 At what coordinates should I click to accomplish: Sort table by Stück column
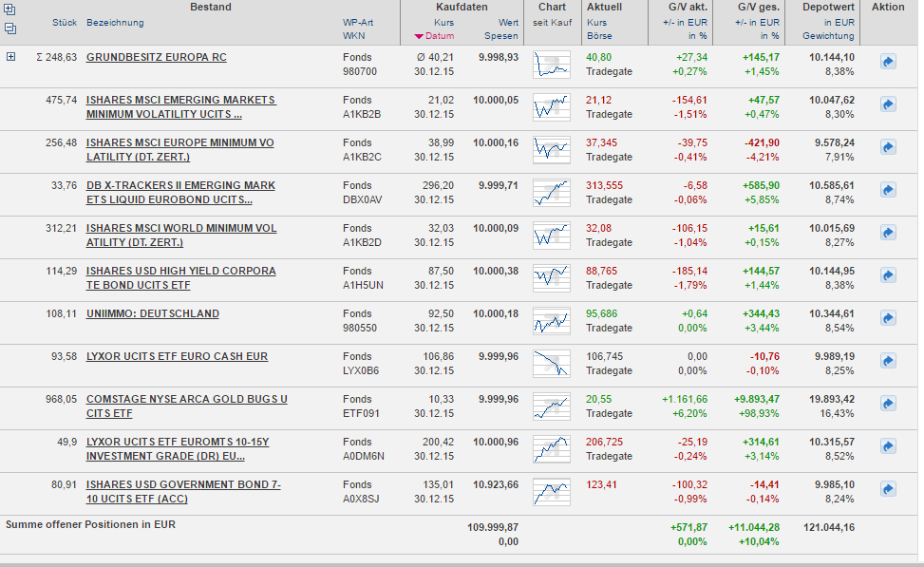coord(65,22)
